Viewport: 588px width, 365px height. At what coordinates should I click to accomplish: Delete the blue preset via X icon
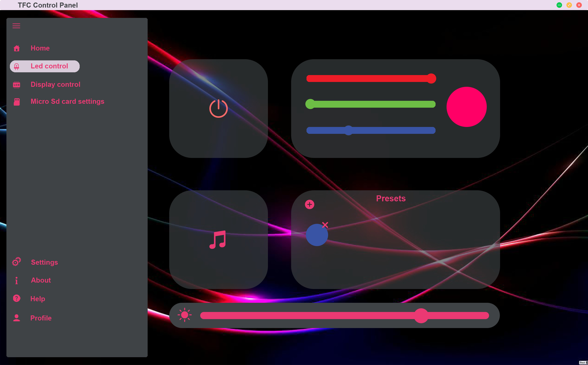(325, 225)
